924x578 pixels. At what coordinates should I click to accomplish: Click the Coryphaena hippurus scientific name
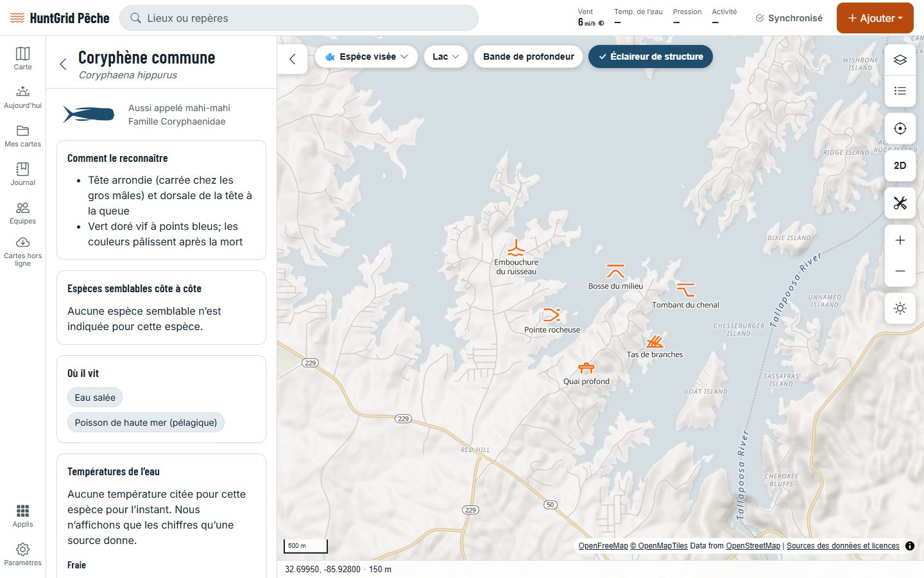coord(128,75)
